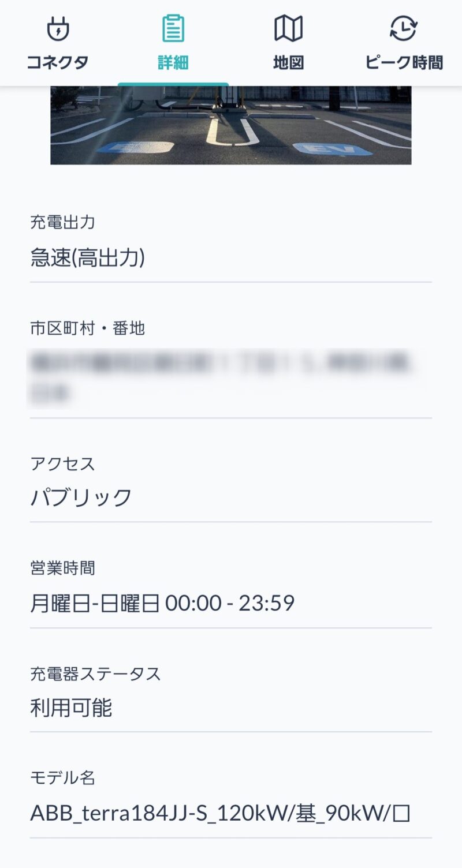Screen dimensions: 462x868
Task: Click the 営業時間 field heading
Action: [62, 568]
